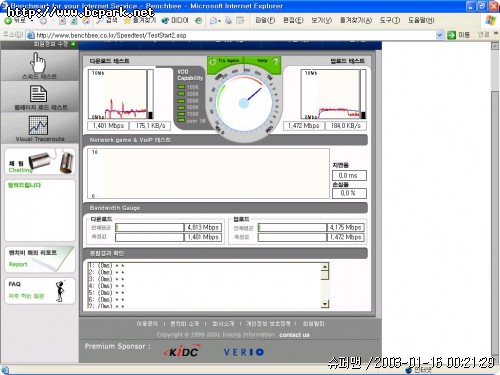Click the speedometer gauge dial
The width and height of the screenshot is (500, 375).
[244, 103]
